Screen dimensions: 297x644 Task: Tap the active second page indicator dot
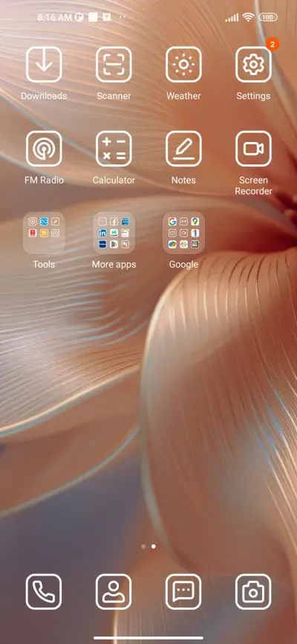point(154,547)
